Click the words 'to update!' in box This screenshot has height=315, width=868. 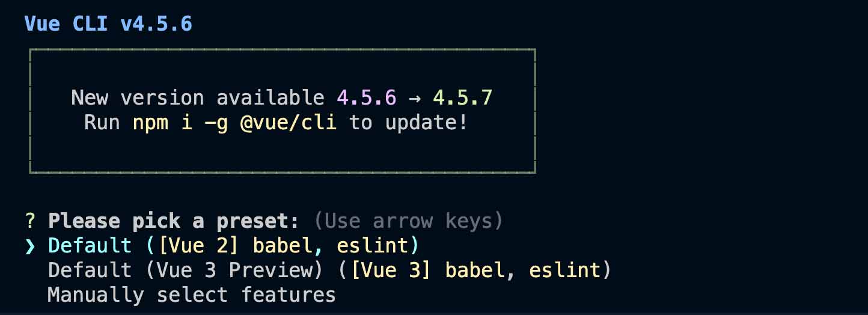(x=408, y=123)
